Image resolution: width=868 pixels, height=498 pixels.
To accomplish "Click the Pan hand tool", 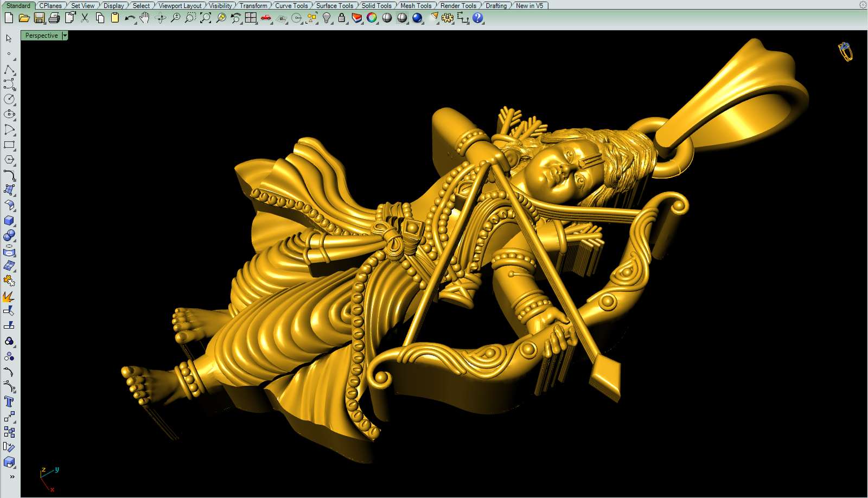I will click(144, 18).
